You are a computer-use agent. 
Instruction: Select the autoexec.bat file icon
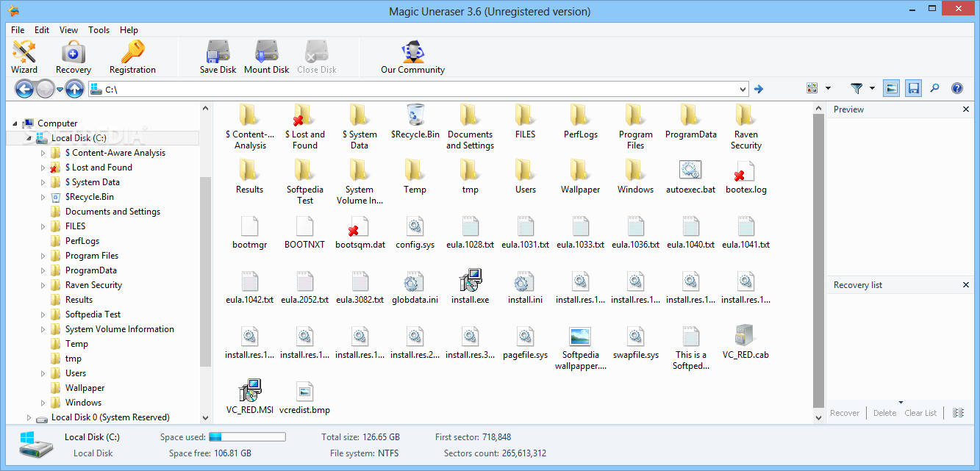click(690, 170)
